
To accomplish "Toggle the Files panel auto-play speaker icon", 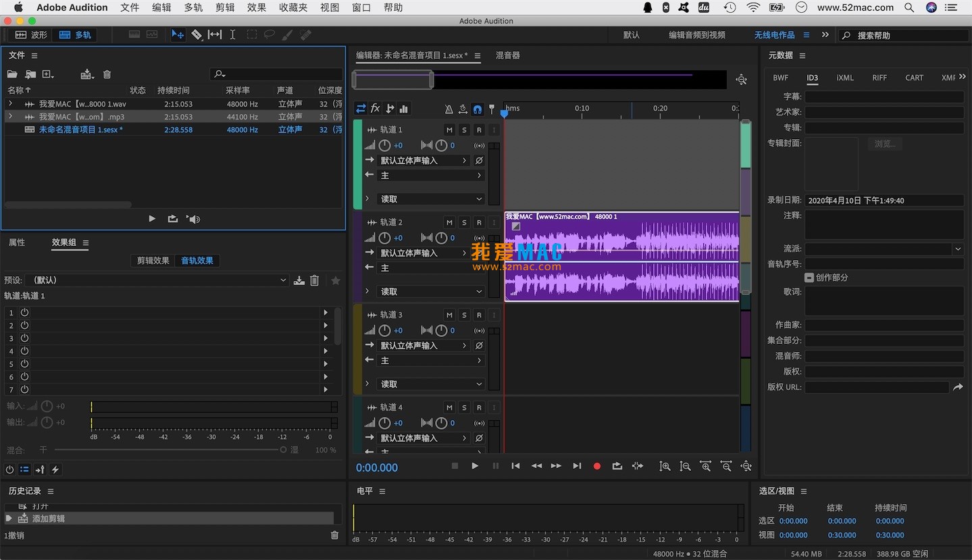I will tap(193, 219).
